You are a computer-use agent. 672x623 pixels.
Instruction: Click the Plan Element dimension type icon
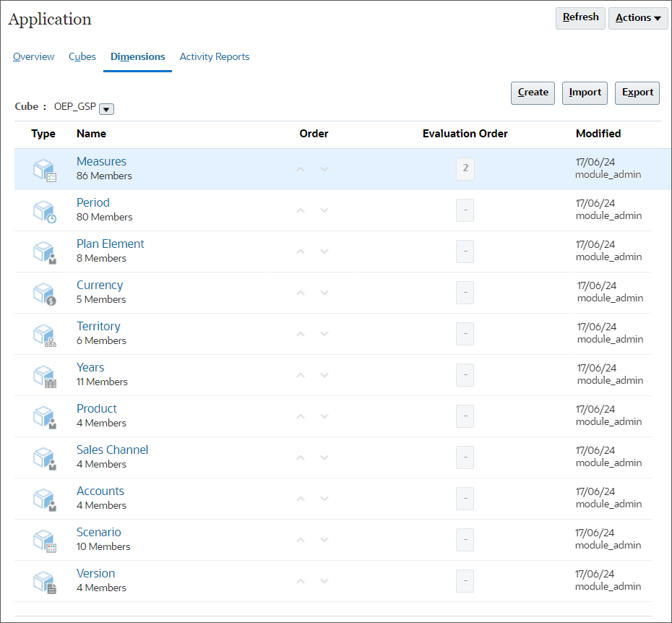(x=44, y=251)
